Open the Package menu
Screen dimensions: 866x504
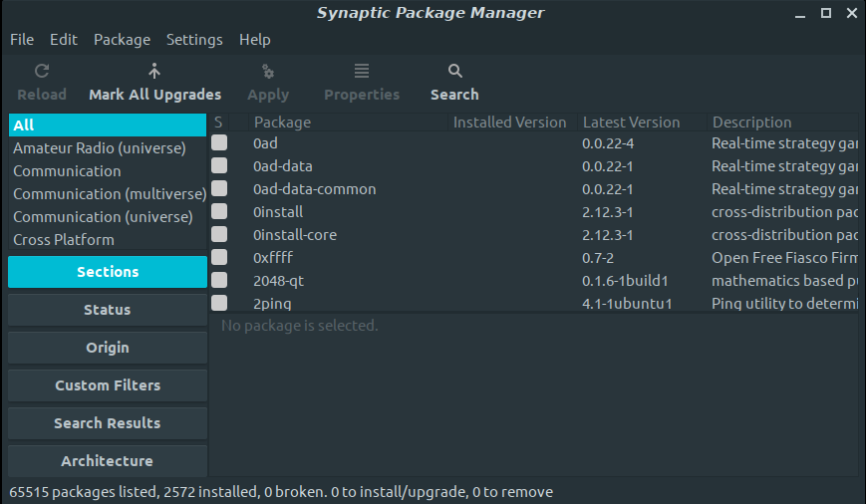coord(122,40)
